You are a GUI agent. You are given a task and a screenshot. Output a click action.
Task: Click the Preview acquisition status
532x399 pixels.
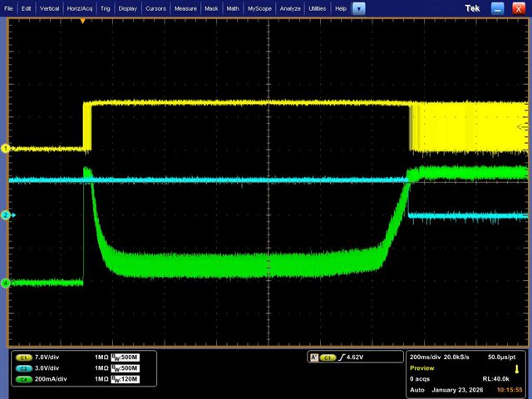coord(422,368)
